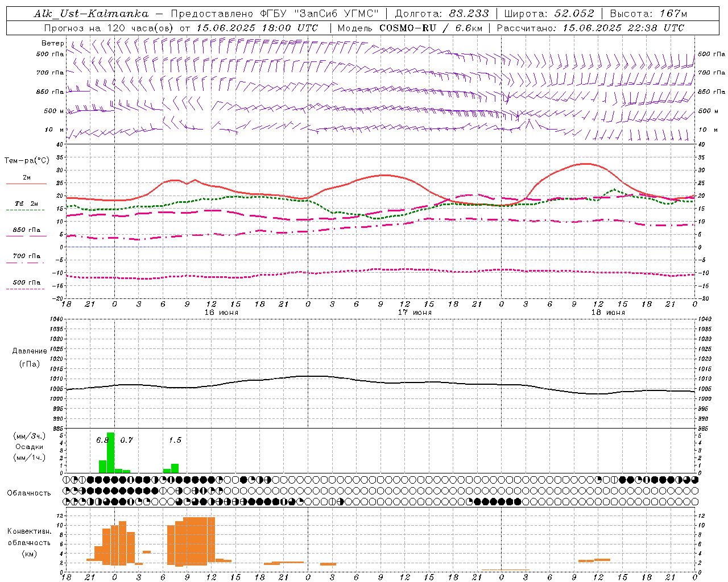Screen dimensions: 728x582
Task: Click the '(мм/1ч.)' precipitation unit label
Action: pyautogui.click(x=29, y=458)
